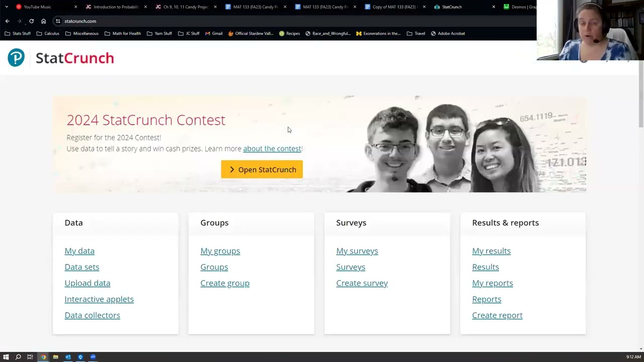Reload the StatCrunch page
Image resolution: width=644 pixels, height=362 pixels.
coord(31,21)
